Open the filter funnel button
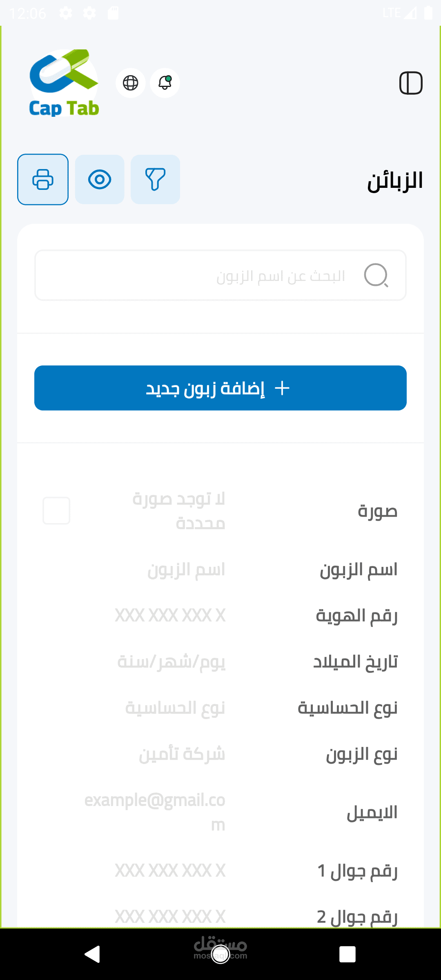The image size is (441, 980). 155,179
